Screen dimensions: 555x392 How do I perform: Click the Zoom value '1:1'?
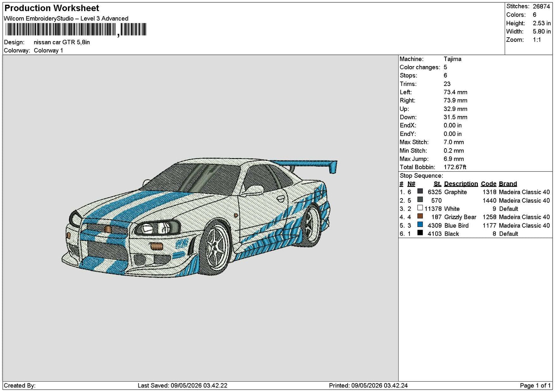(537, 40)
